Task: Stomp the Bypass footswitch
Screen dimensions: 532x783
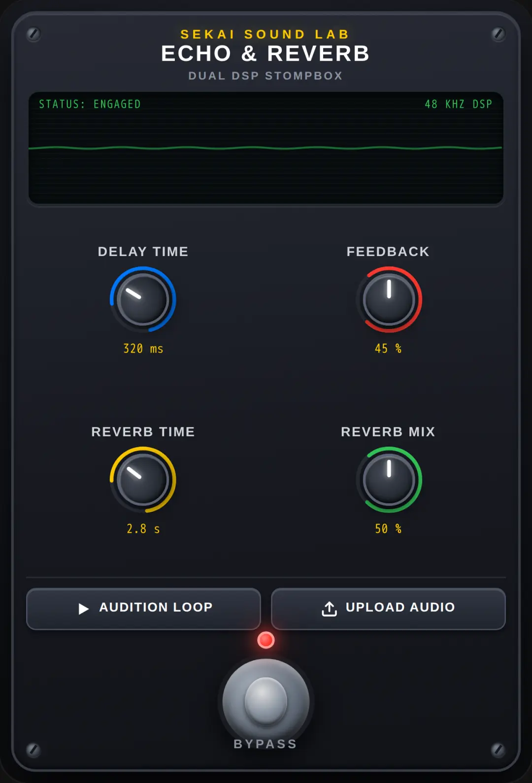Action: tap(266, 702)
